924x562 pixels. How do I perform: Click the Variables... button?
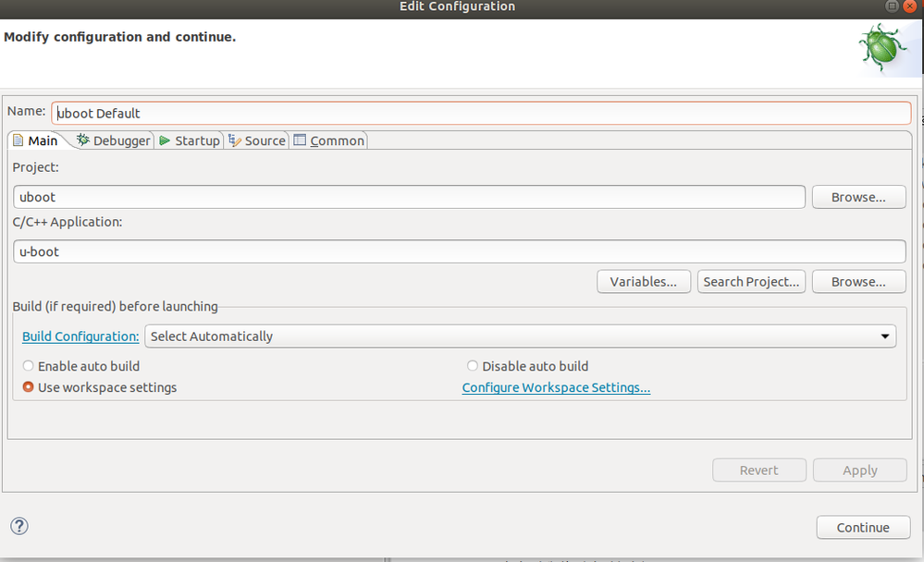click(x=644, y=282)
